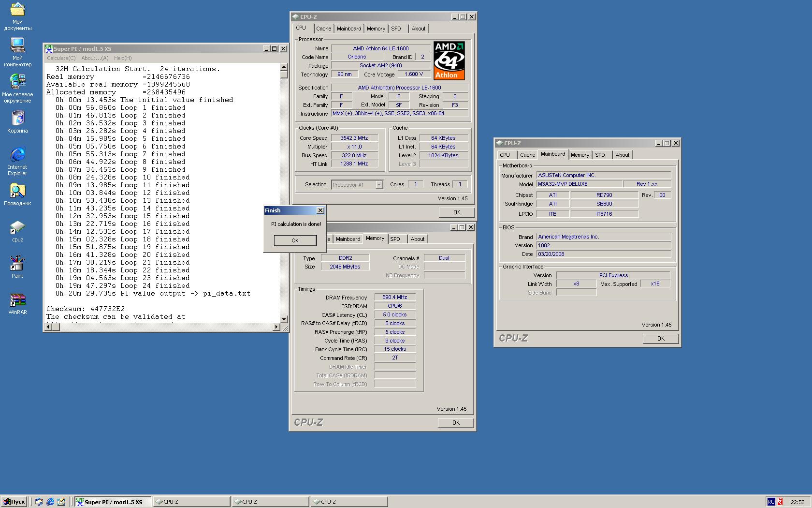This screenshot has height=508, width=812.
Task: Open the About...(A) menu in Super PI
Action: [95, 58]
